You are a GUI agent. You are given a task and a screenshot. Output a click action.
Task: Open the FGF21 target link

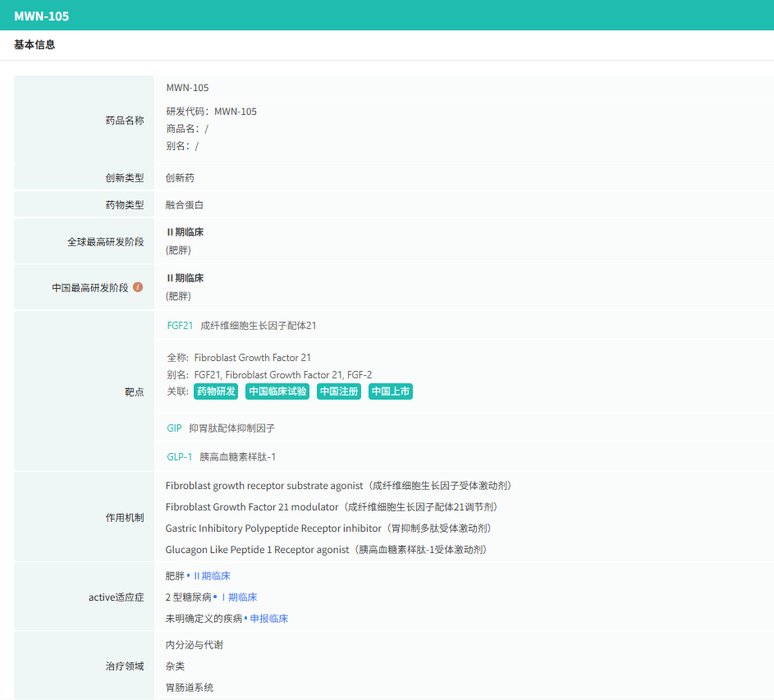180,325
